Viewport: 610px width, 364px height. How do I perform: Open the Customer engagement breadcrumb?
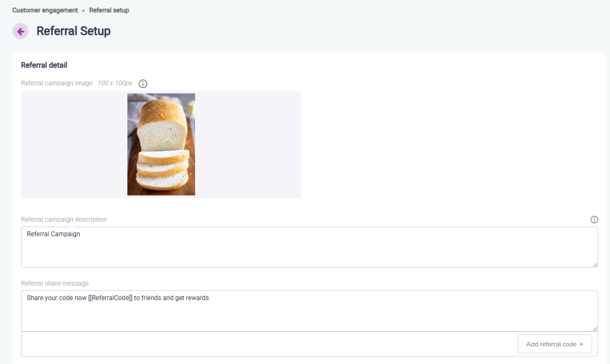pyautogui.click(x=45, y=10)
